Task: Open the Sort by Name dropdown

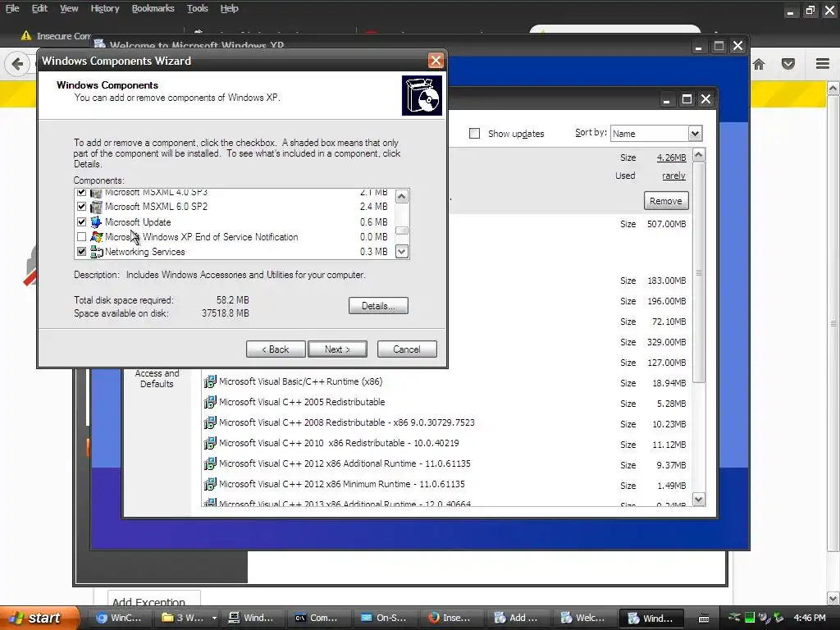Action: 694,134
